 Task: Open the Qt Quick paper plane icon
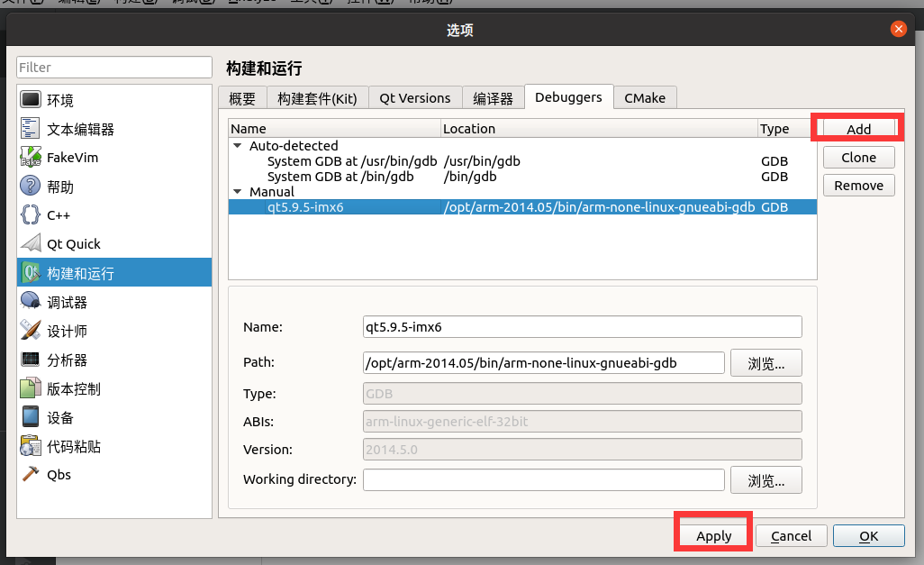pos(31,243)
